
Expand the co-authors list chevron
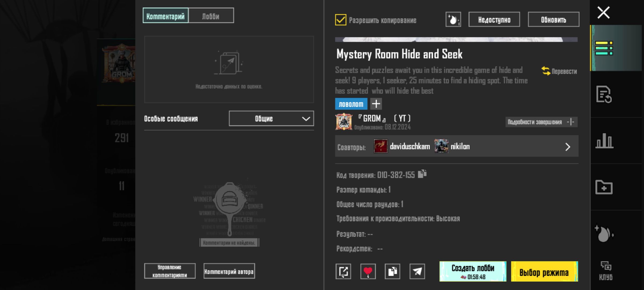pyautogui.click(x=568, y=147)
